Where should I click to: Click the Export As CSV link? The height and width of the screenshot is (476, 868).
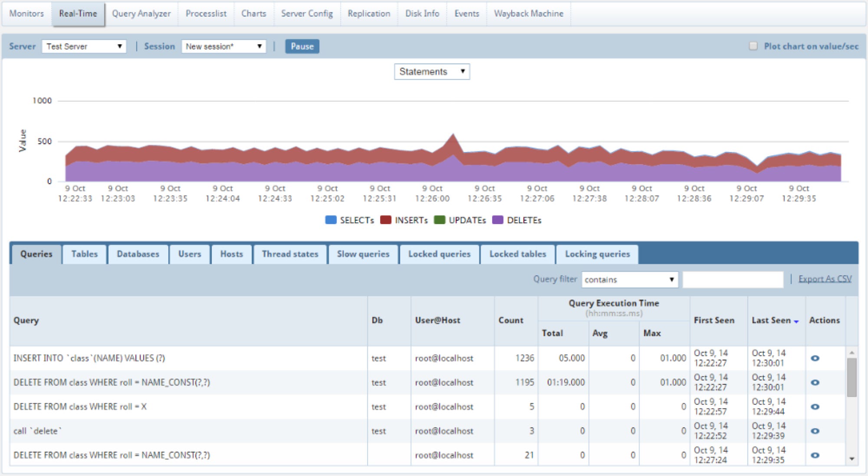tap(825, 279)
